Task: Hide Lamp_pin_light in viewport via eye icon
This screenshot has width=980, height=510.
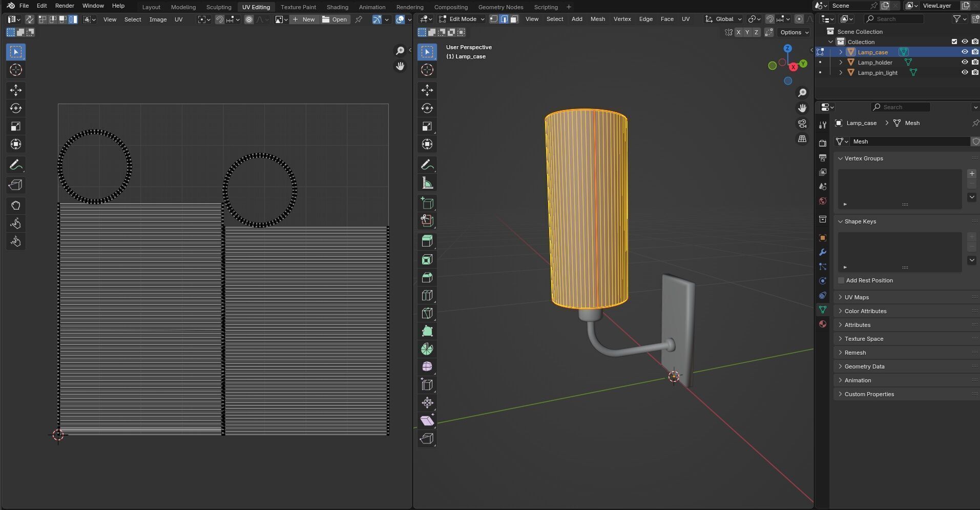Action: click(x=965, y=72)
